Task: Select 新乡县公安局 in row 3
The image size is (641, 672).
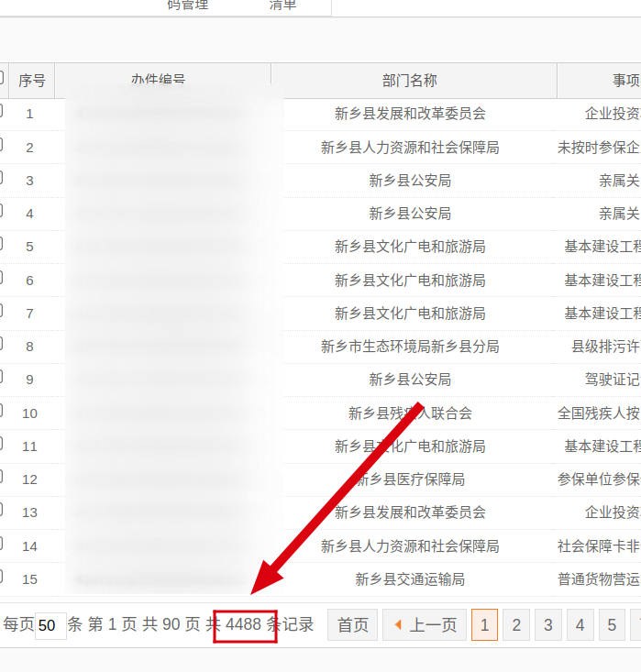Action: pyautogui.click(x=410, y=181)
